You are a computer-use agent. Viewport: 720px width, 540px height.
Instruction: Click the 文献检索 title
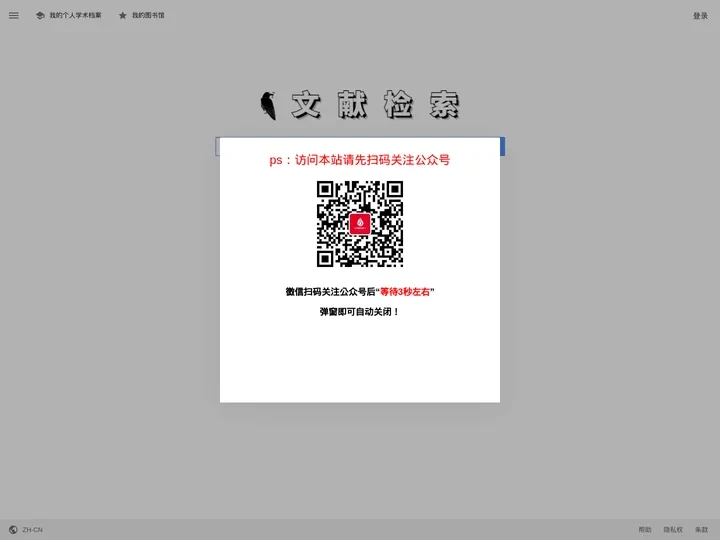[375, 105]
